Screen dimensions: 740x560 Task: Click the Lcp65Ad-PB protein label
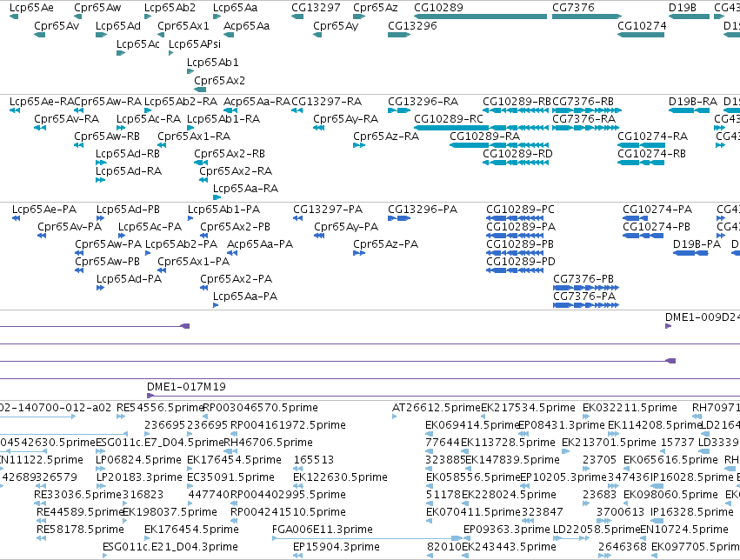tap(128, 210)
